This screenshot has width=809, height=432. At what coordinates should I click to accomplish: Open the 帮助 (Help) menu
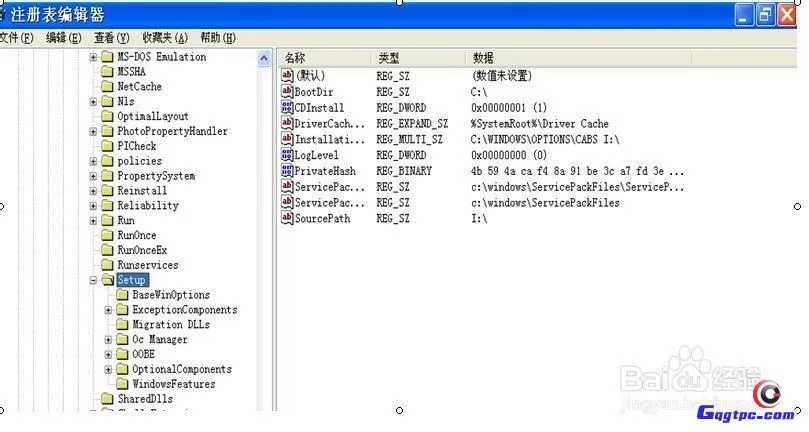[216, 38]
